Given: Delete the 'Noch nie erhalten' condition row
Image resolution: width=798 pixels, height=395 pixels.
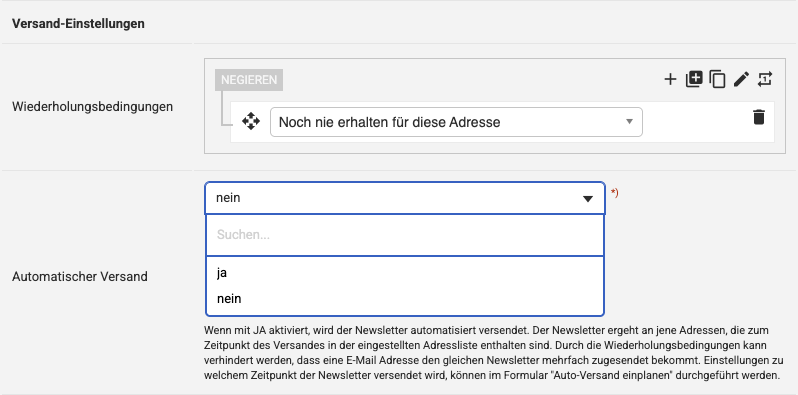Looking at the screenshot, I should [x=758, y=117].
